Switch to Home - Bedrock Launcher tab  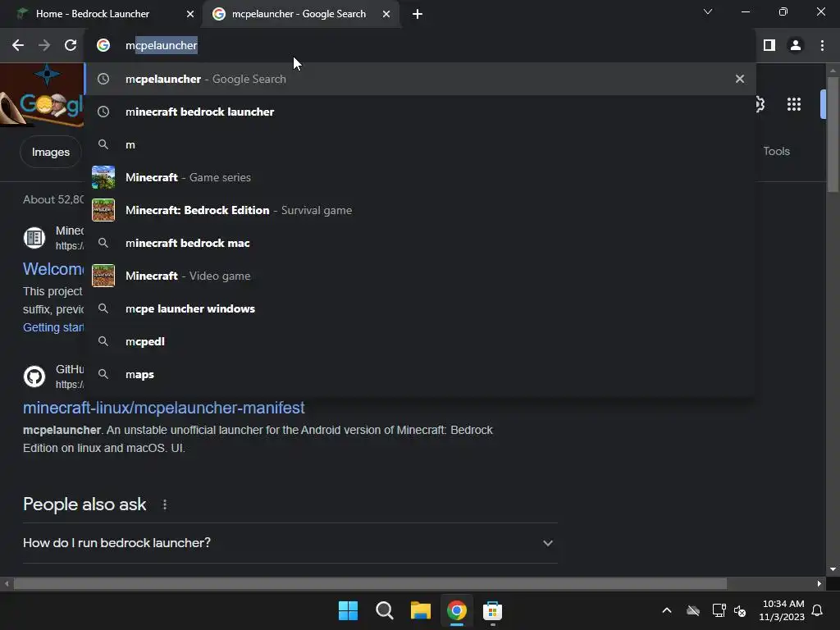(x=101, y=14)
